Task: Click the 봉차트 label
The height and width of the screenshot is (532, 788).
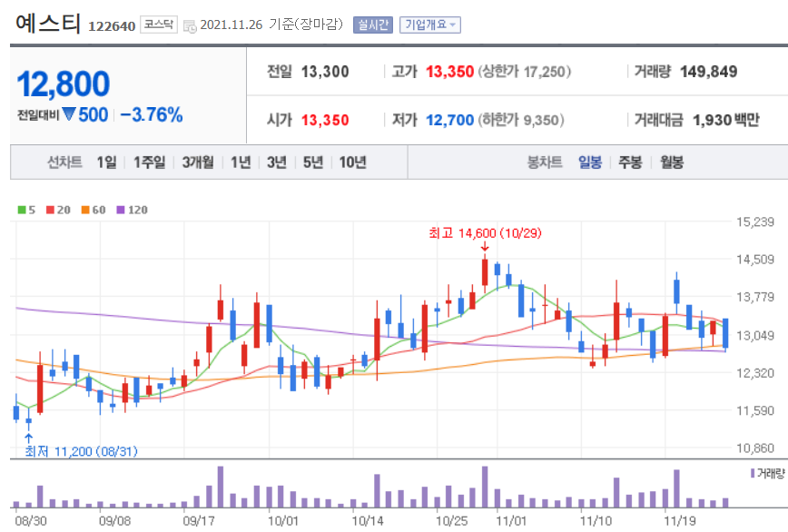Action: coord(545,163)
